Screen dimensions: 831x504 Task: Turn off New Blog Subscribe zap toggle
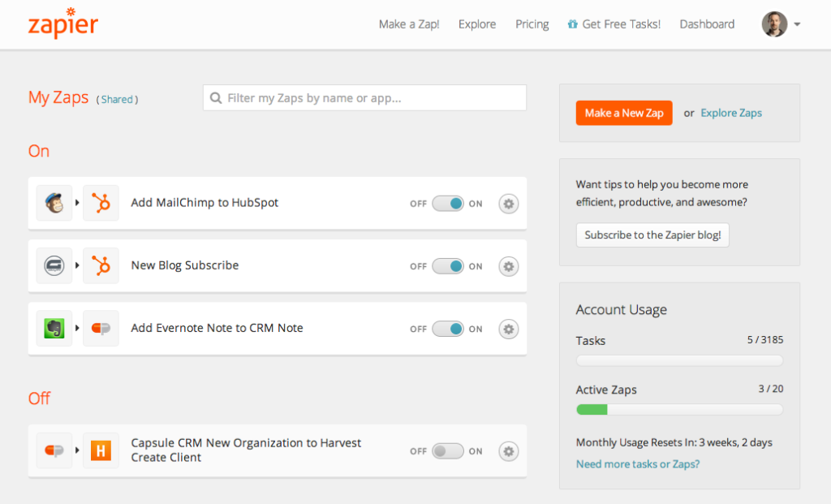point(448,266)
